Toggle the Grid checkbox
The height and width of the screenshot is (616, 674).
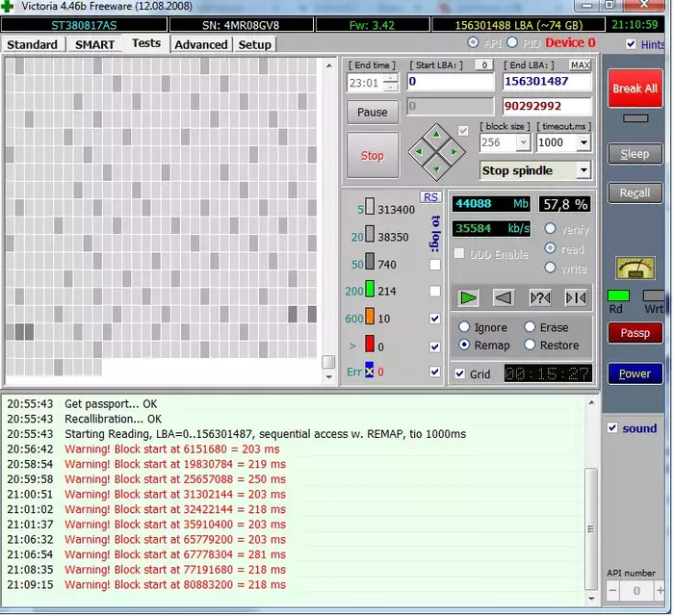459,373
